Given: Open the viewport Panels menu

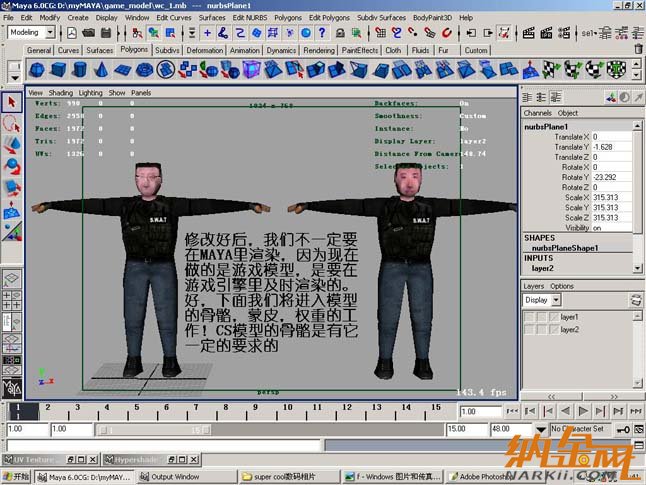Looking at the screenshot, I should (x=141, y=93).
